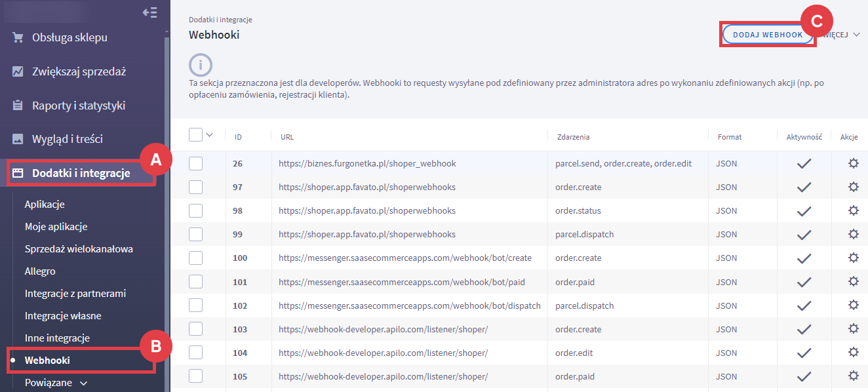Viewport: 868px width, 392px height.
Task: Check the row checkbox for webhook 103
Action: click(x=195, y=328)
